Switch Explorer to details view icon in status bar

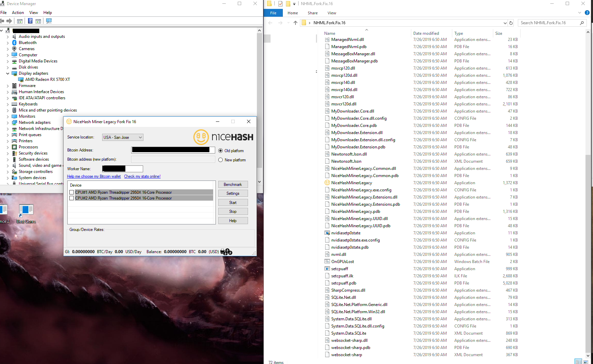pos(578,362)
